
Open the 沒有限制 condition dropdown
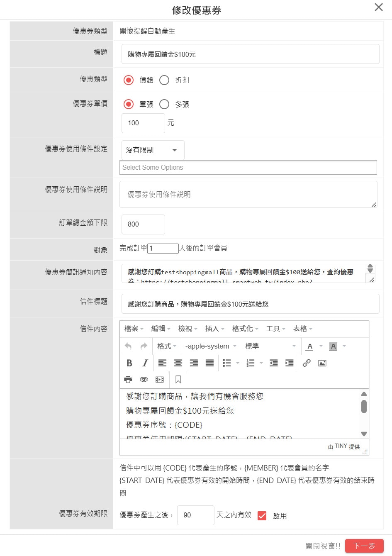click(153, 150)
